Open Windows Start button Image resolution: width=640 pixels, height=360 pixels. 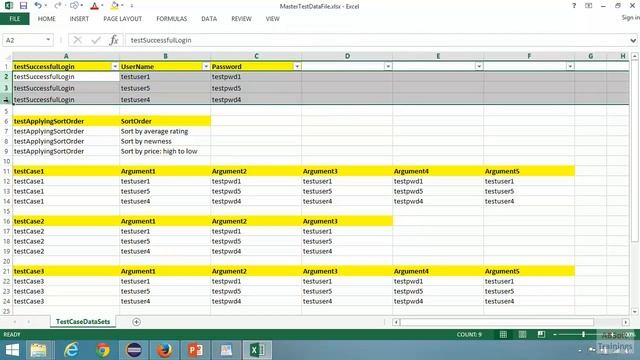(x=12, y=350)
